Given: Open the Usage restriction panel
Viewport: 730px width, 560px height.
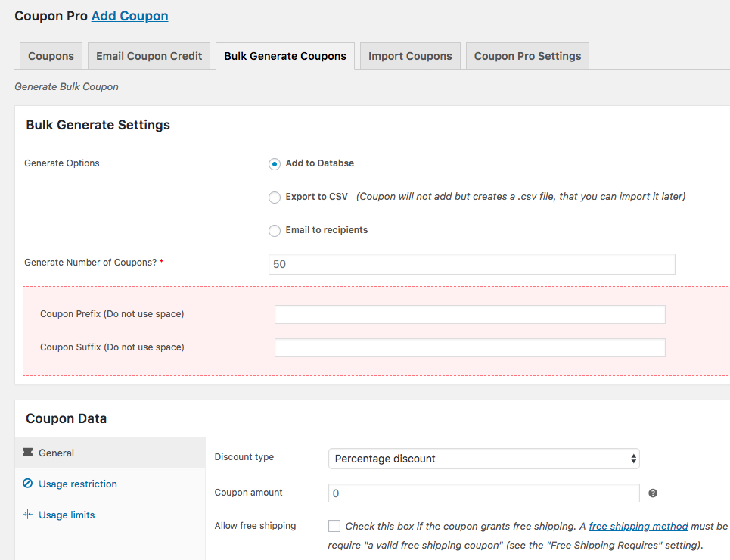Looking at the screenshot, I should pos(76,484).
